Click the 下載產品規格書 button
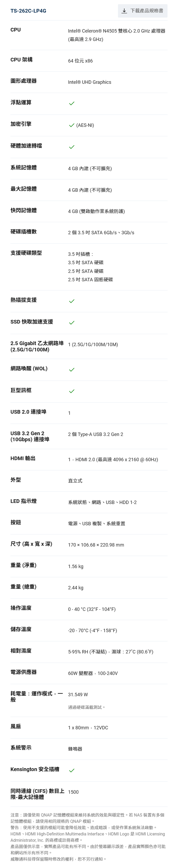The height and width of the screenshot is (868, 178). click(143, 11)
